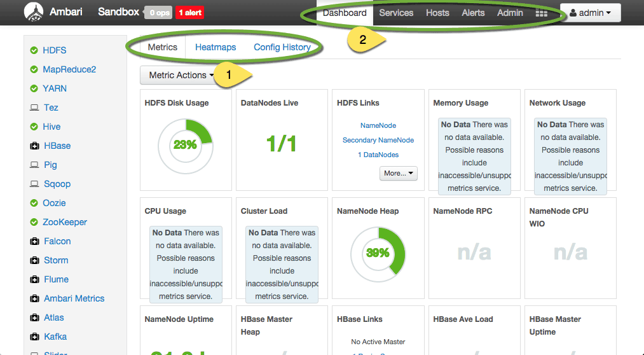The width and height of the screenshot is (644, 355).
Task: Click the maintenance icon beside Falcon
Action: tap(34, 241)
